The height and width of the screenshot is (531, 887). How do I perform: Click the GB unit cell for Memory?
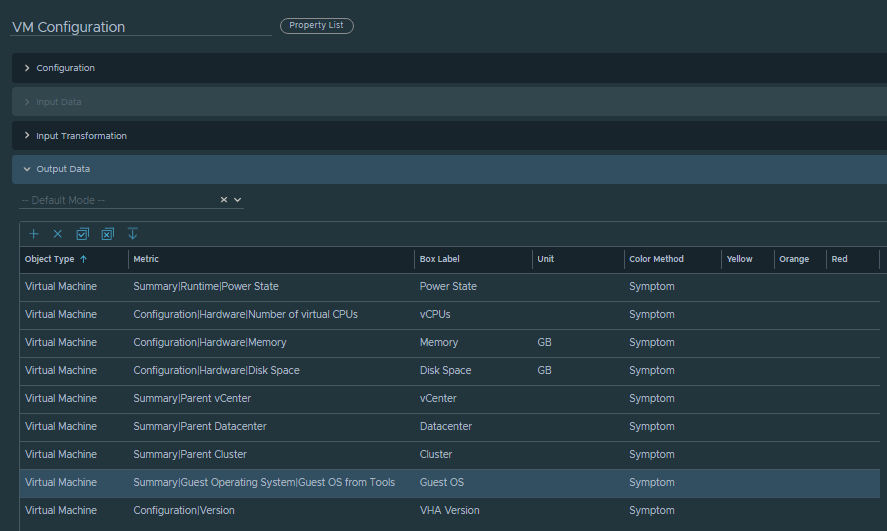pyautogui.click(x=545, y=343)
